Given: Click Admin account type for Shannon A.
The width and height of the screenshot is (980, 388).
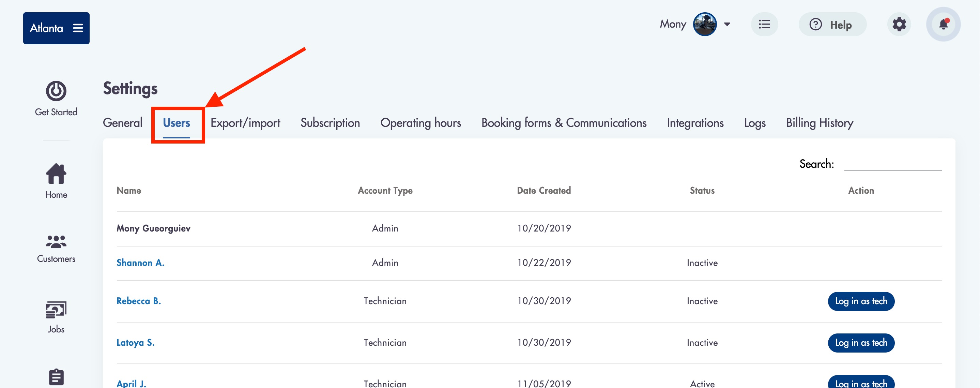Looking at the screenshot, I should pyautogui.click(x=385, y=263).
